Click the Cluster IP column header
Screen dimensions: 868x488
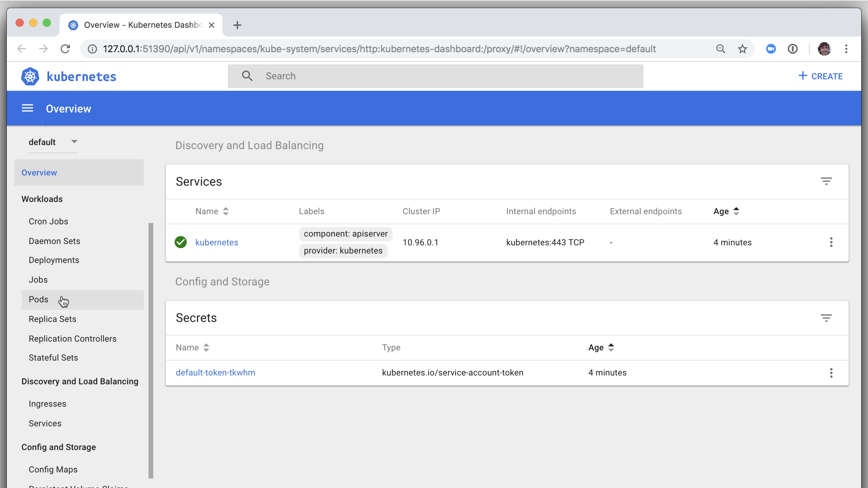tap(421, 211)
